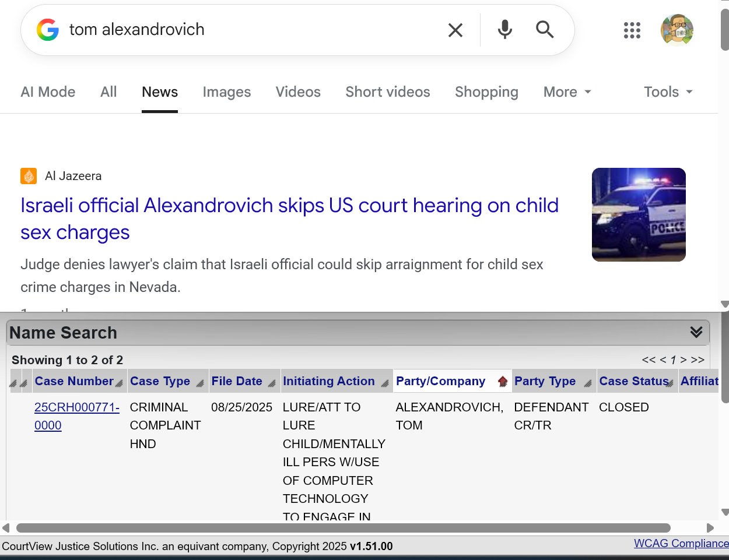Click sort handle beside Case Status
Viewport: 729px width, 560px height.
670,383
